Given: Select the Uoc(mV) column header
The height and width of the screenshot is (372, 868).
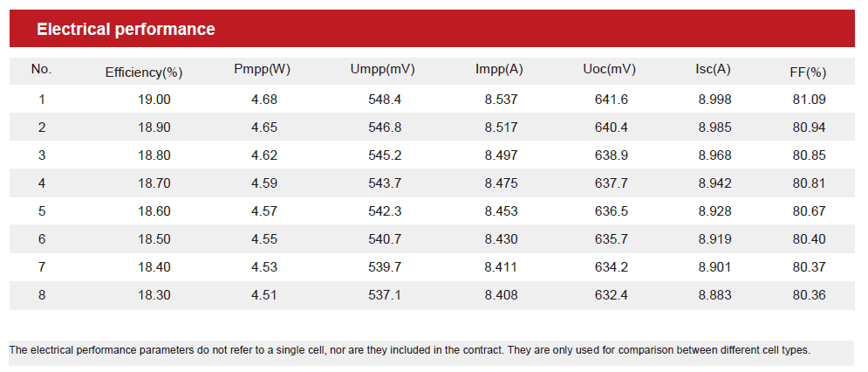Looking at the screenshot, I should coord(609,70).
